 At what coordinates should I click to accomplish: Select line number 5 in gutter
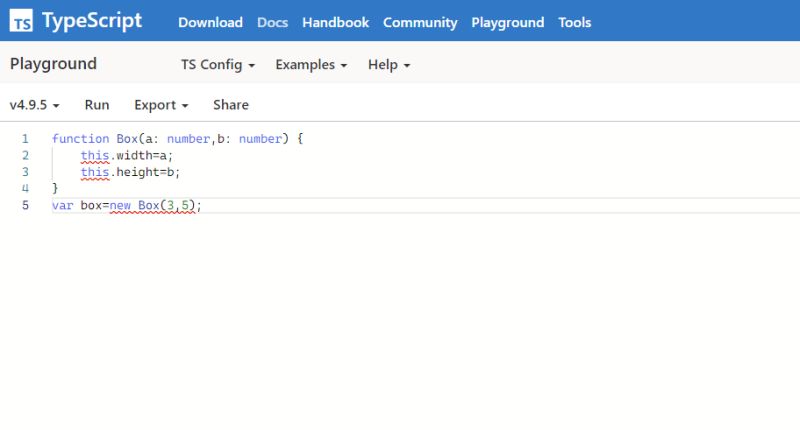coord(25,206)
